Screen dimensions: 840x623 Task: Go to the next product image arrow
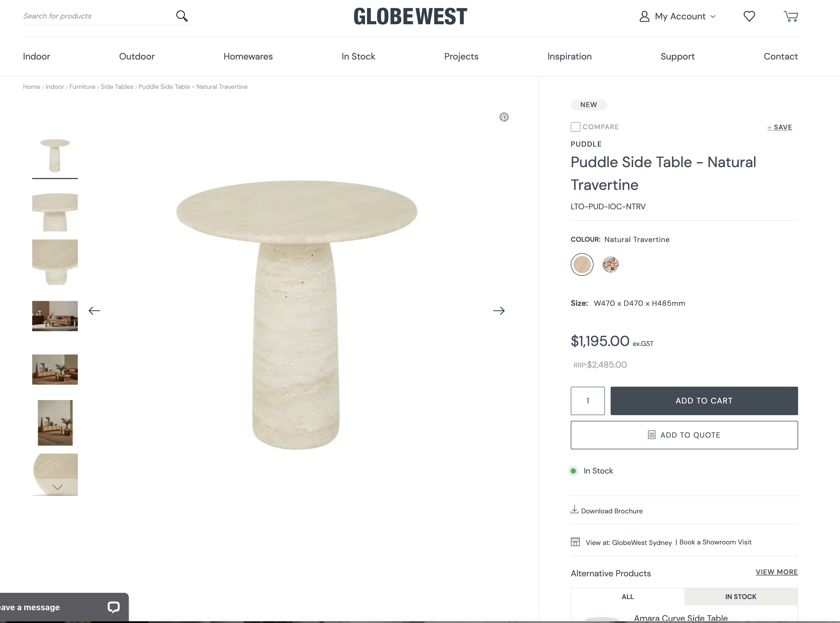(498, 311)
